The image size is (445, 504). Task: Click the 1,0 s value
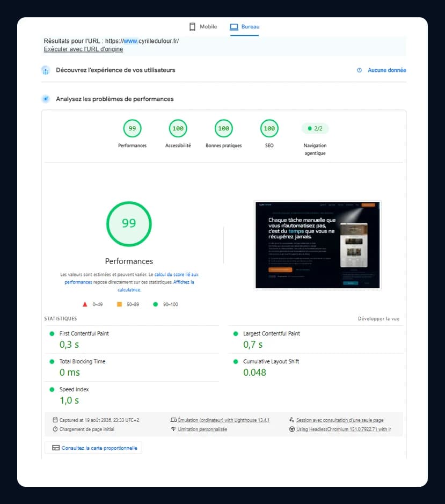(69, 400)
